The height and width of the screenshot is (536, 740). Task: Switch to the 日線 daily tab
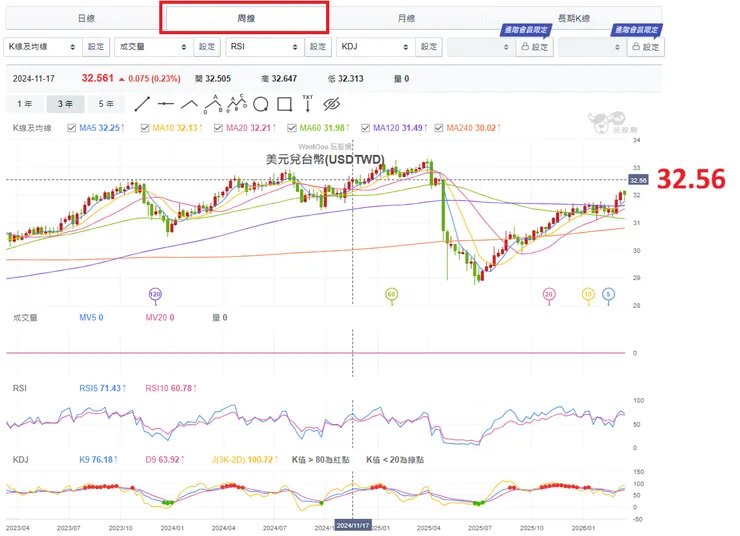click(86, 18)
